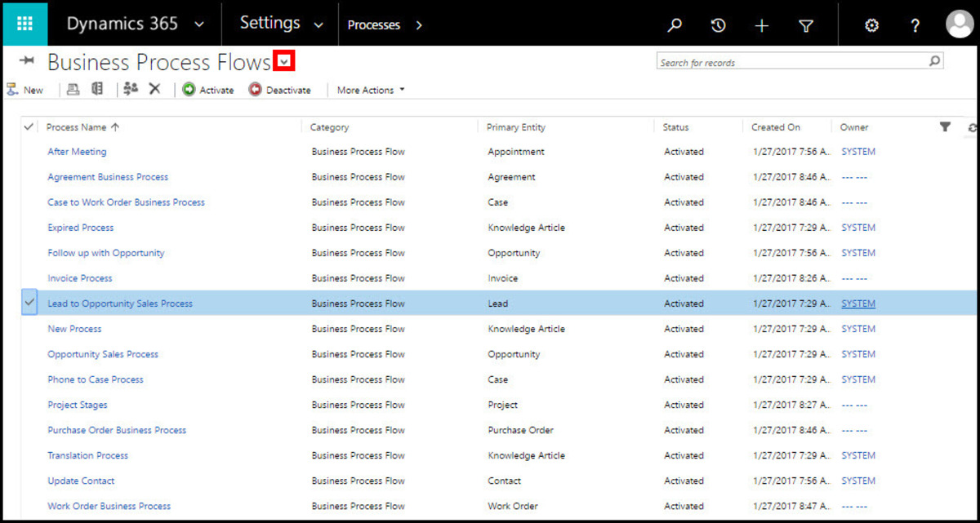Expand the Processes breadcrumb chevron
This screenshot has height=523, width=980.
tap(419, 25)
